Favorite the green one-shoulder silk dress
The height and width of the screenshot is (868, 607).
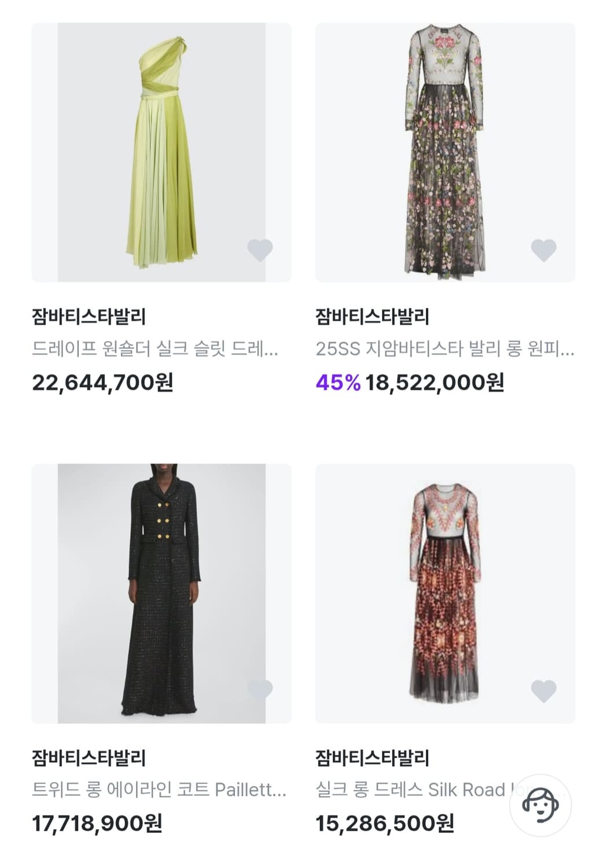(x=260, y=250)
